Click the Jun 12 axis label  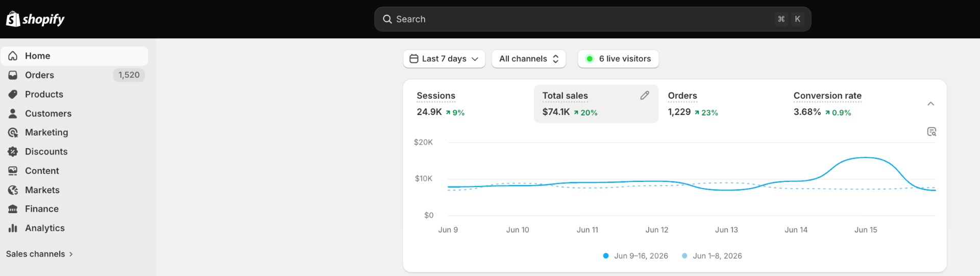(657, 230)
